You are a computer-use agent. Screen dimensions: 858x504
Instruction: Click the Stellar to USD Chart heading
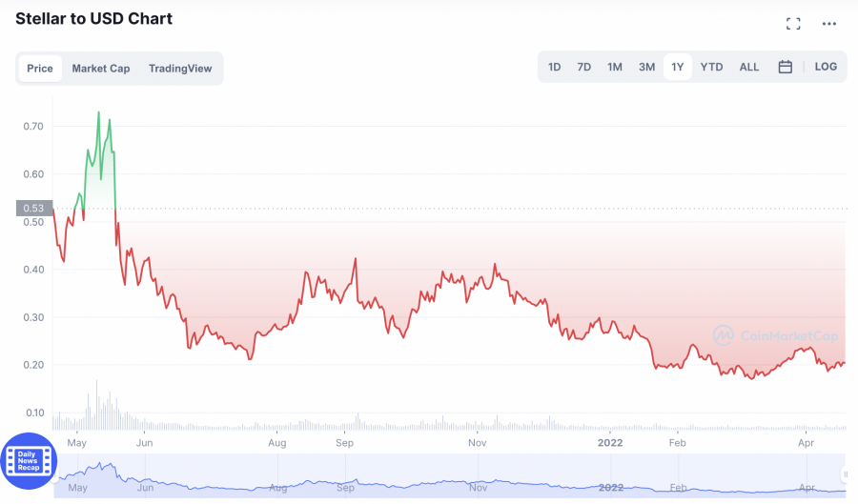(93, 19)
